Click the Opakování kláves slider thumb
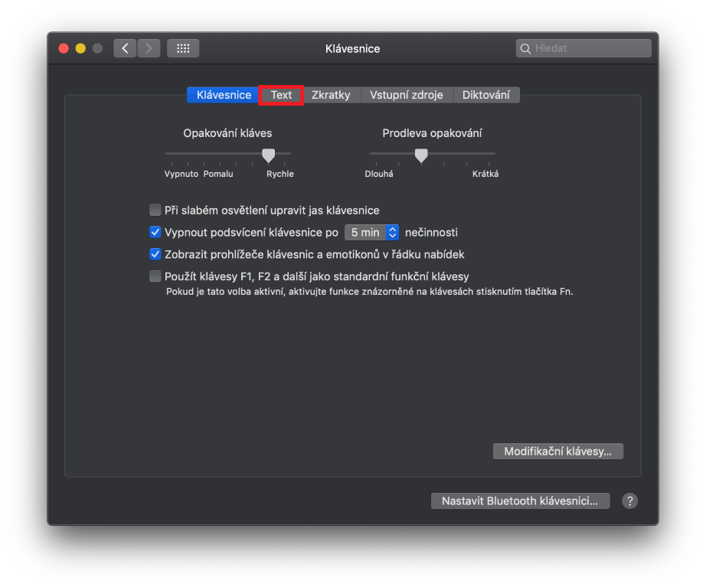 (268, 155)
